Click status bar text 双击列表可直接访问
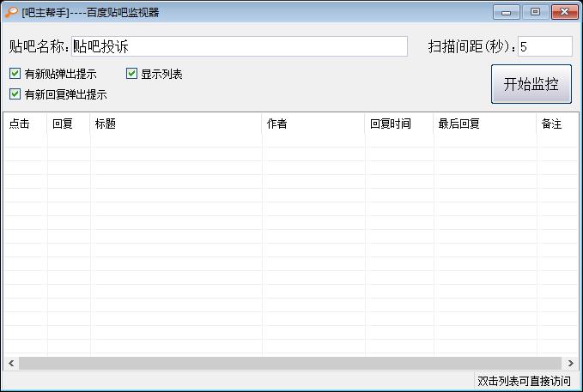This screenshot has height=392, width=583. click(x=524, y=381)
